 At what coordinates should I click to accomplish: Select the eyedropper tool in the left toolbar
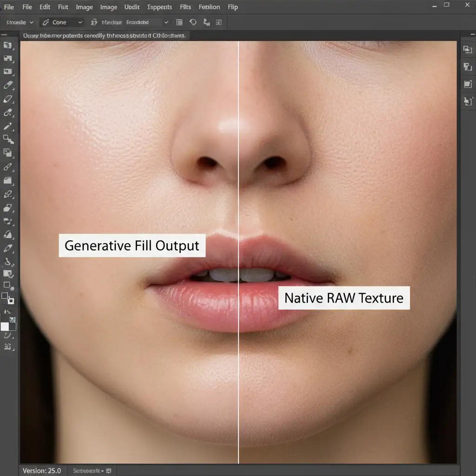tap(8, 126)
